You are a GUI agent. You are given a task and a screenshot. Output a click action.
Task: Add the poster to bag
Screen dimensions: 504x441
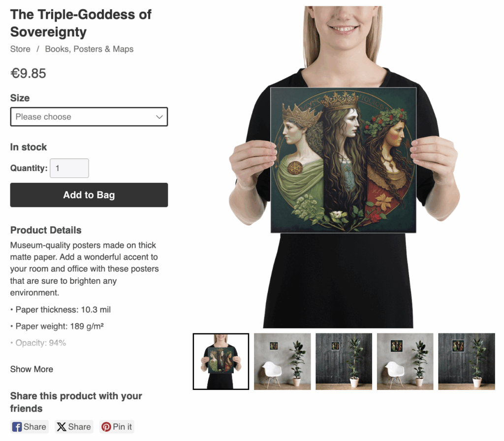pyautogui.click(x=89, y=195)
